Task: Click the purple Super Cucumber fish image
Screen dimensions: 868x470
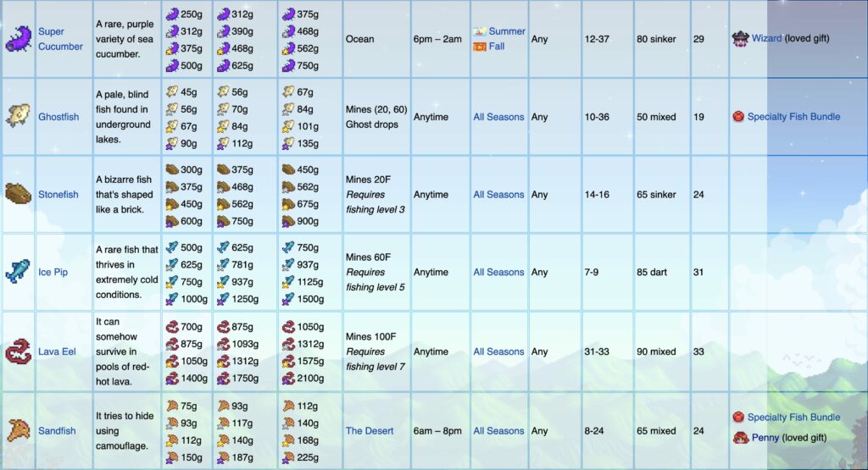Action: click(x=19, y=39)
